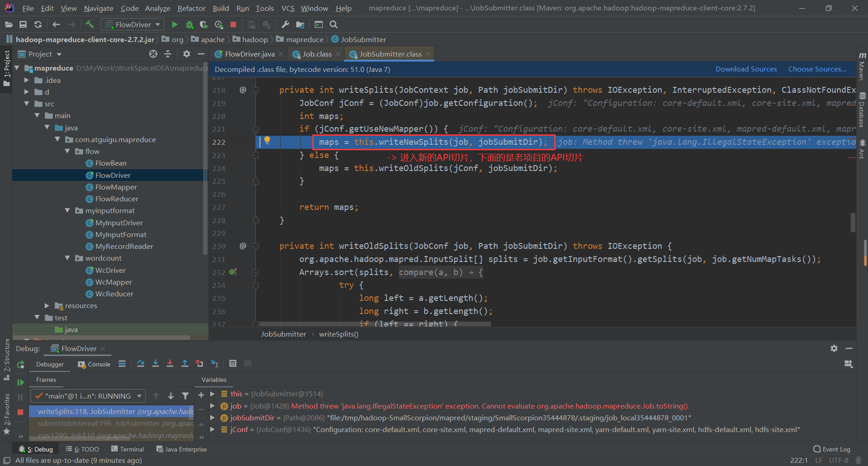Open Evaluate Expression calculator icon

coord(233,363)
